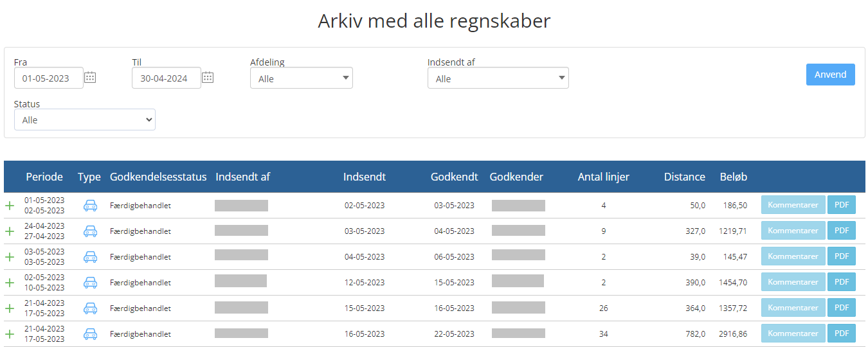This screenshot has height=347, width=868.
Task: Expand the row with 26 lines
Action: tap(10, 308)
